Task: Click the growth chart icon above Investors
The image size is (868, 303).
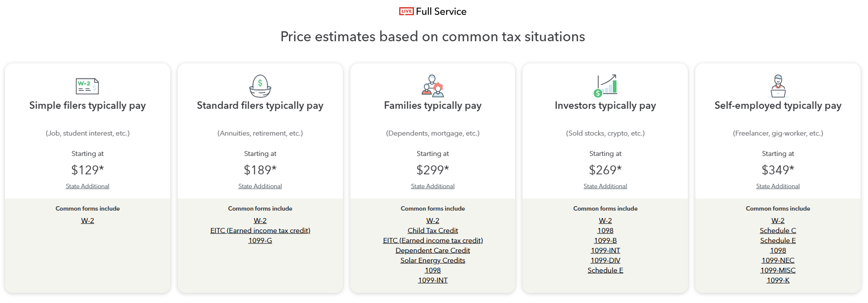Action: 605,85
